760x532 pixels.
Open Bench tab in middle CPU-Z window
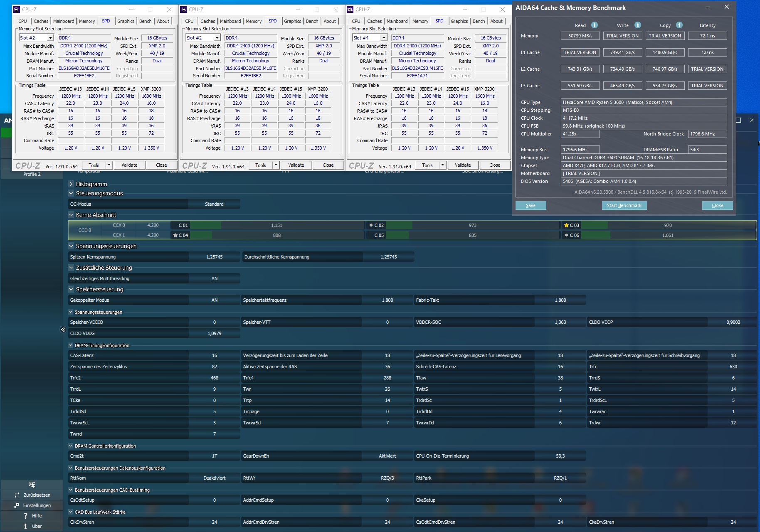[x=312, y=21]
